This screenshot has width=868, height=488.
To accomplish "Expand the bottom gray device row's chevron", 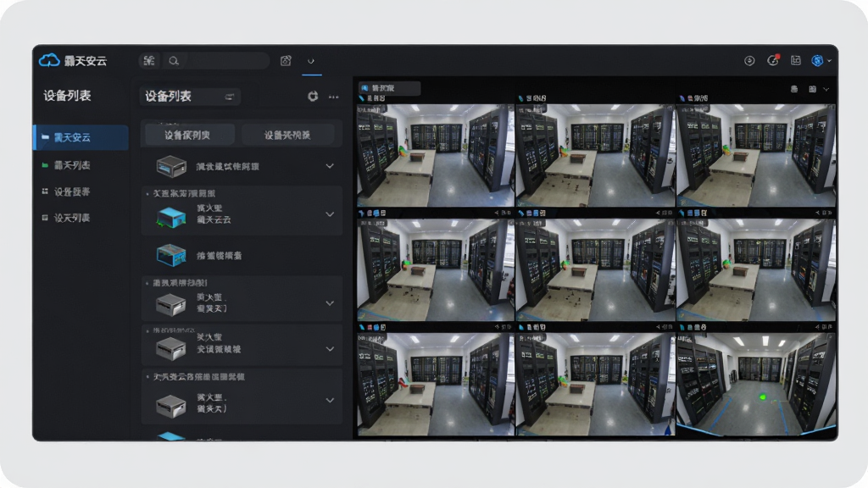I will click(330, 400).
